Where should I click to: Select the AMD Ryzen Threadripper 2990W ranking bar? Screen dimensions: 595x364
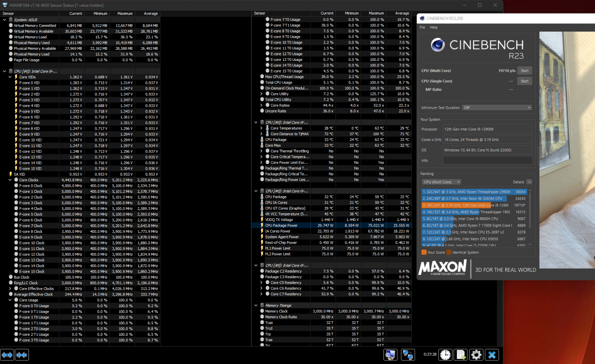[x=475, y=192]
